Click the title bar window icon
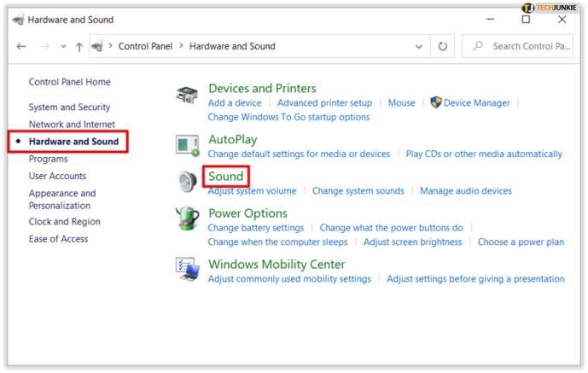This screenshot has width=588, height=373. tap(19, 20)
